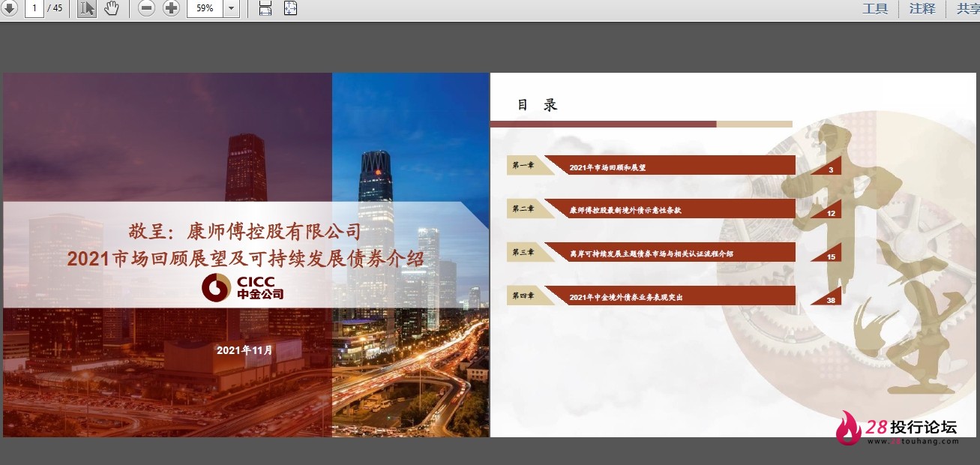Click page number 15 in the contents

(x=831, y=257)
